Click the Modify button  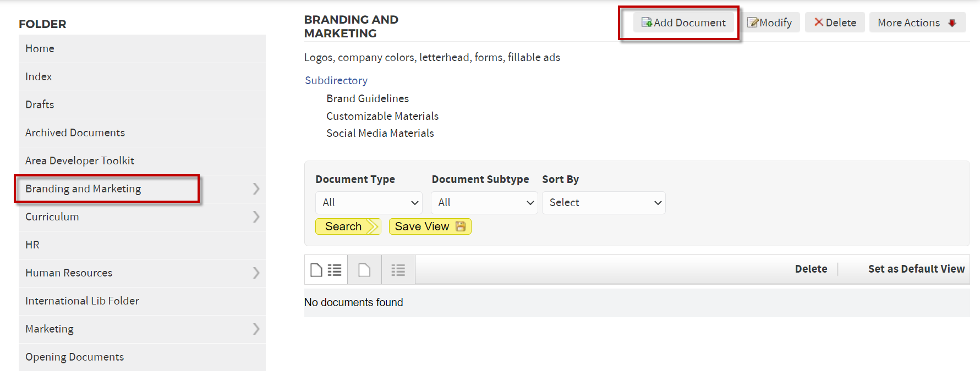(x=769, y=23)
